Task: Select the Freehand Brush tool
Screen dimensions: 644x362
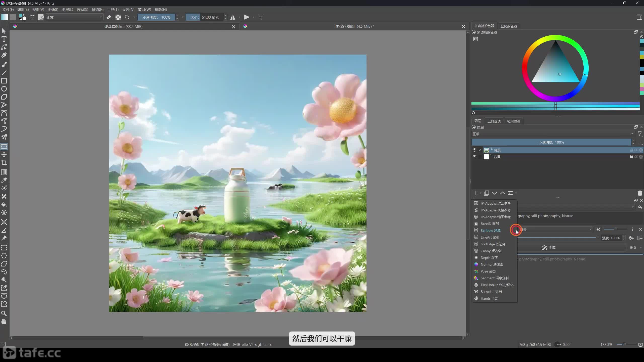Action: coord(4,65)
